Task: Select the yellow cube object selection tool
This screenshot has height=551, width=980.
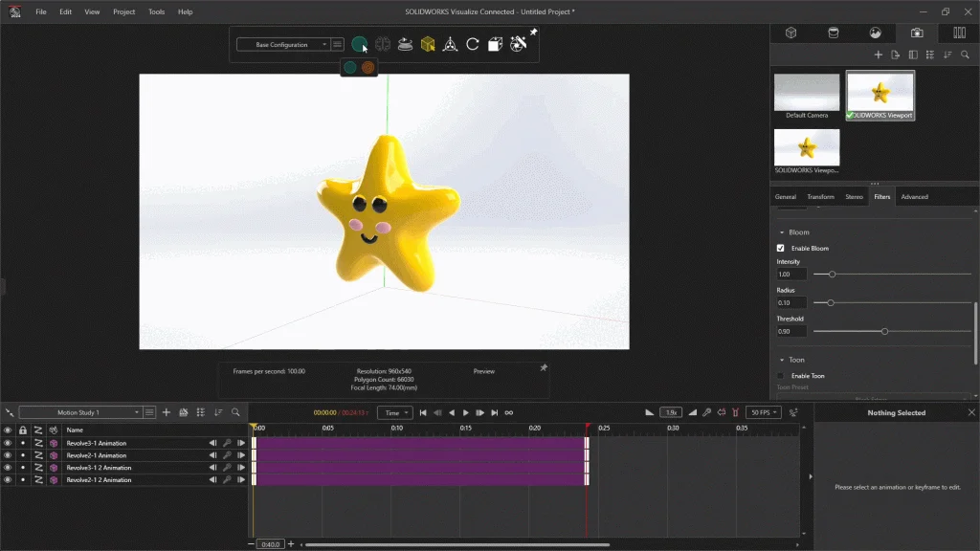Action: (428, 44)
